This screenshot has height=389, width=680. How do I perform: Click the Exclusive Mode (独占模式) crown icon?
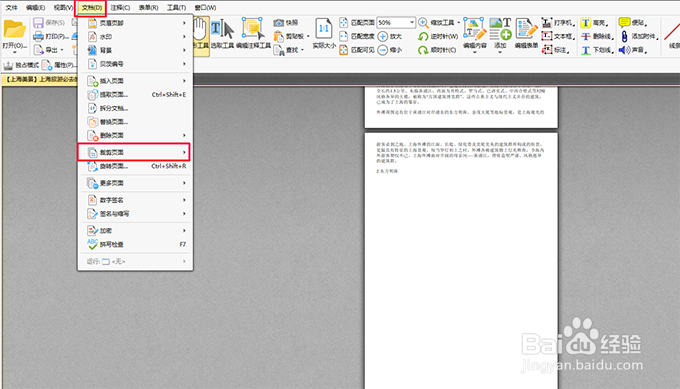pyautogui.click(x=8, y=65)
